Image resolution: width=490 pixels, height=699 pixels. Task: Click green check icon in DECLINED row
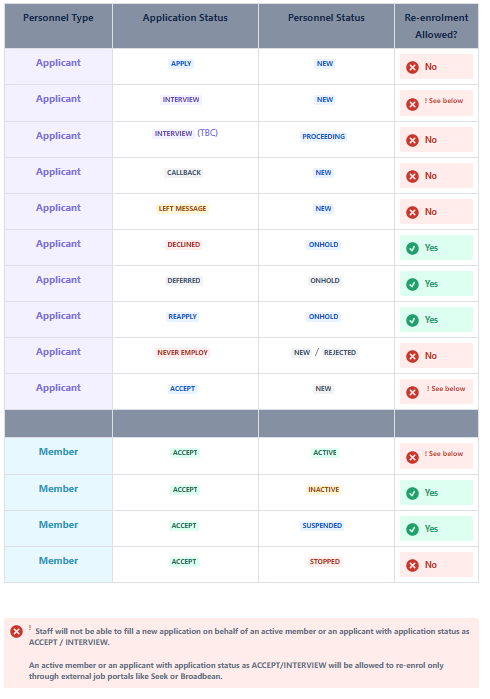[412, 248]
